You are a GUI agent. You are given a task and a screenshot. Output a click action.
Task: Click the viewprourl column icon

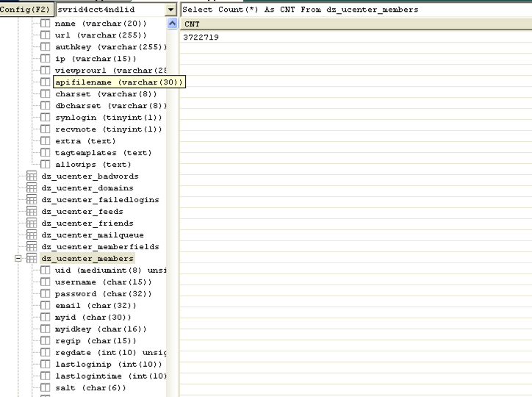(x=45, y=71)
